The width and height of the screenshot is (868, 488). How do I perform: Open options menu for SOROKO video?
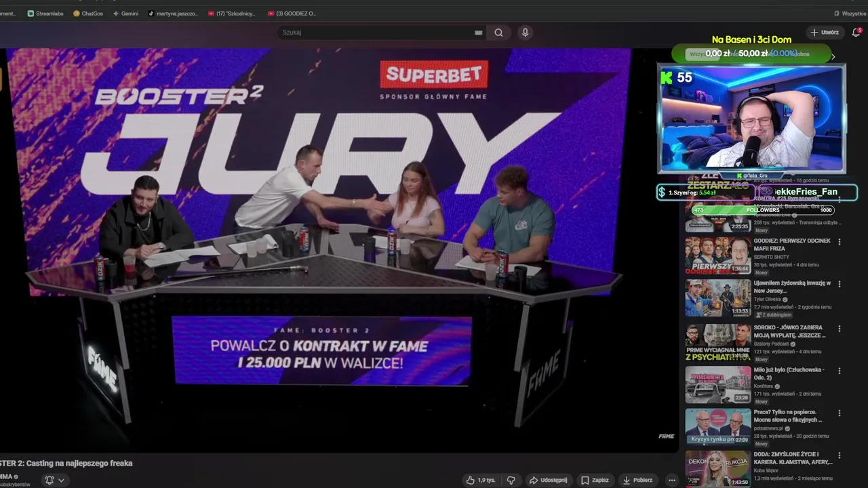tap(840, 329)
